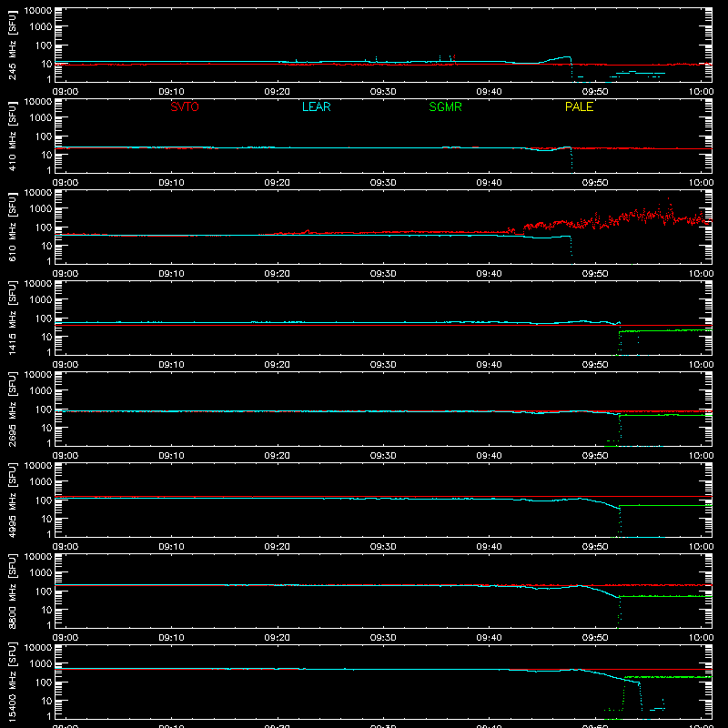Click 09:20 under the 1415 MHz panel
This screenshot has height=728, width=728.
[278, 365]
